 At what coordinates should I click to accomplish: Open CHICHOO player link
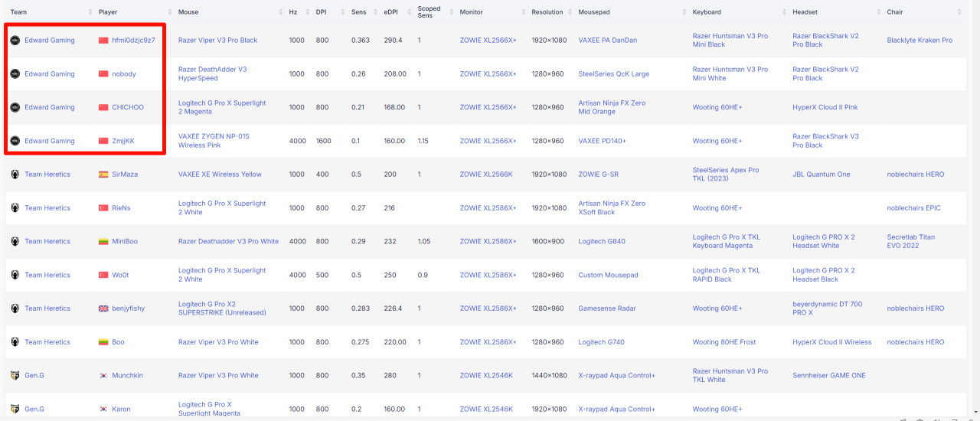128,108
